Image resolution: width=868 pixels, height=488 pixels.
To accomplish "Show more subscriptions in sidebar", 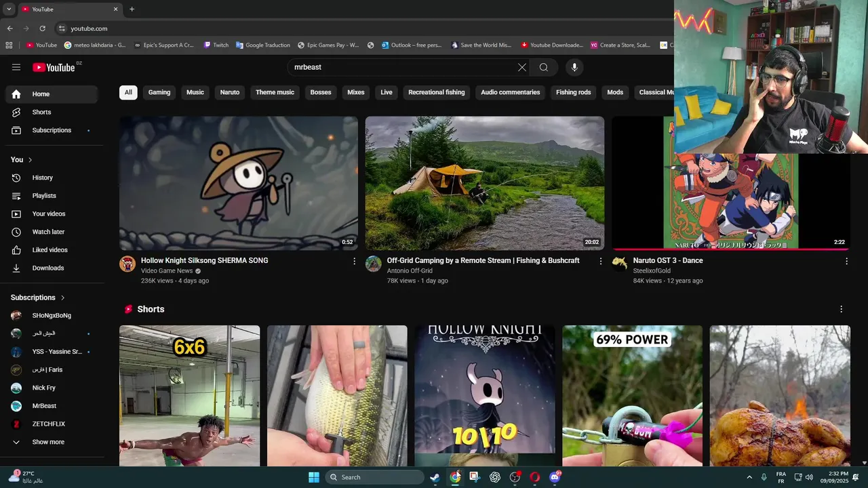I will (x=52, y=442).
